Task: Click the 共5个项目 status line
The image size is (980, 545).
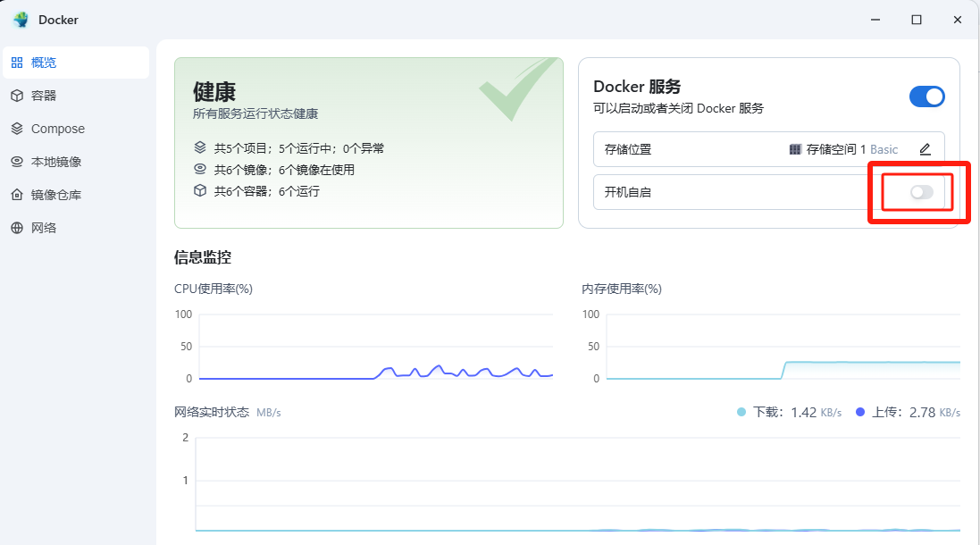Action: pyautogui.click(x=298, y=148)
